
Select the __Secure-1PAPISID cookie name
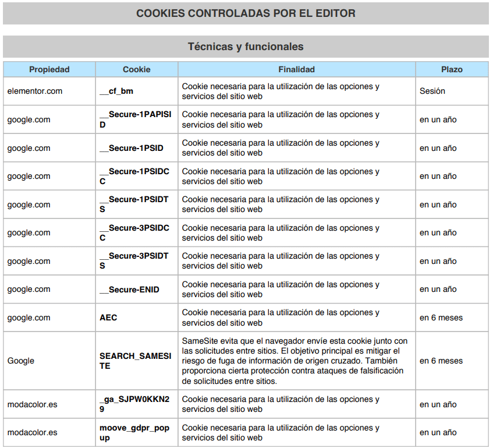136,119
